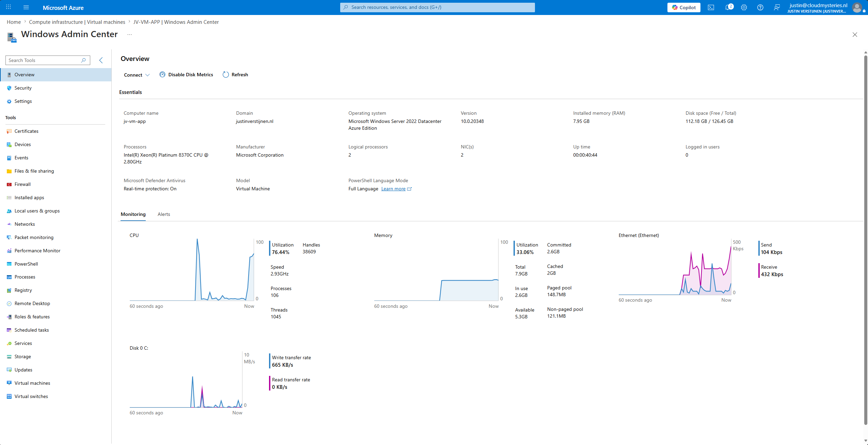The image size is (868, 445).
Task: Click the Roles & features icon
Action: (9, 317)
